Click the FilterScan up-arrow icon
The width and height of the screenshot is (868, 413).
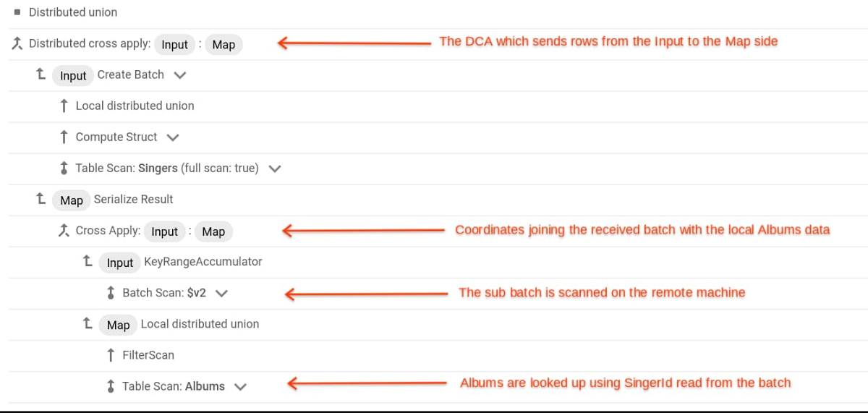coord(111,355)
